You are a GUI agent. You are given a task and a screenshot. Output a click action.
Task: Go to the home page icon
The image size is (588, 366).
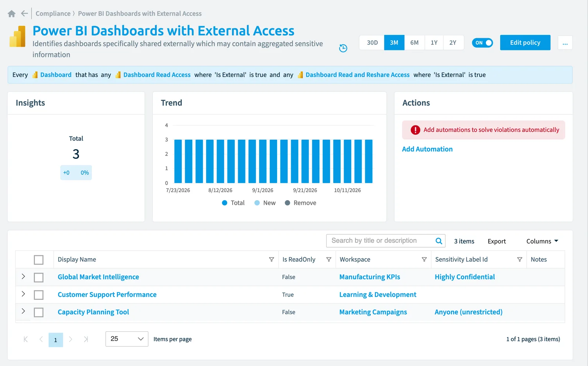pos(12,14)
